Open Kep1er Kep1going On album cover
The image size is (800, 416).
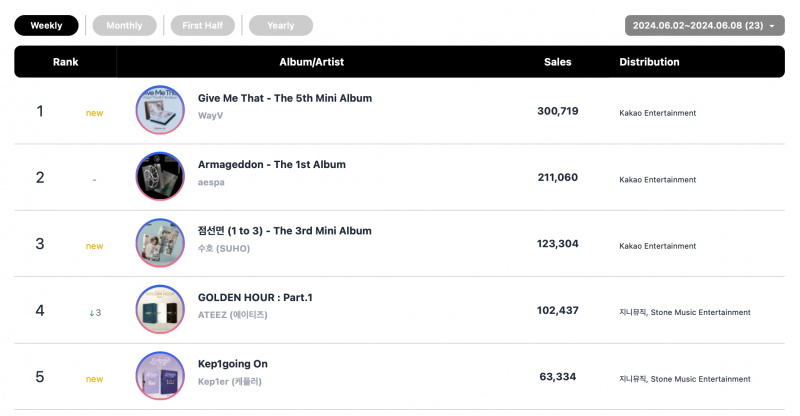click(x=160, y=376)
